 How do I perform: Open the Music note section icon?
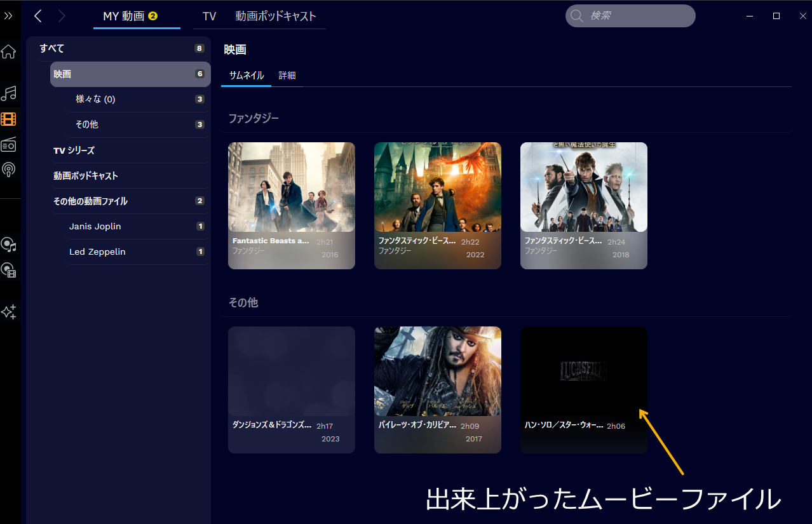tap(8, 93)
